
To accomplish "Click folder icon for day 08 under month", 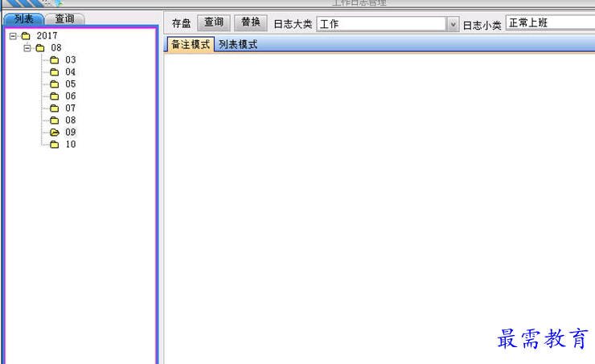I will click(55, 121).
